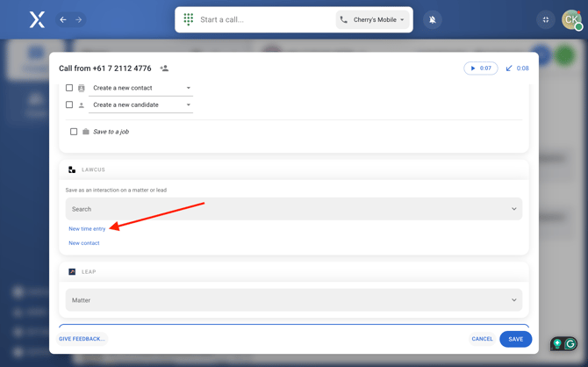
Task: Tick the Save to a job checkbox
Action: coord(74,132)
